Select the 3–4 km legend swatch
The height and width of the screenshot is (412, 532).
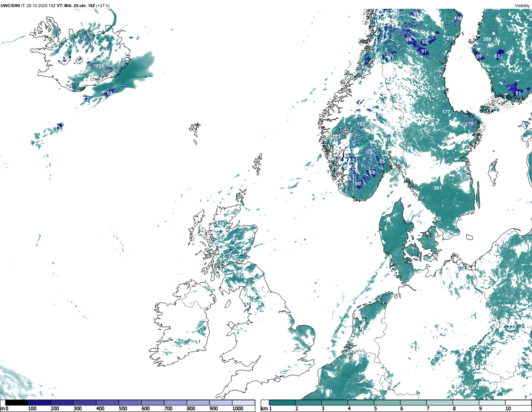click(335, 402)
